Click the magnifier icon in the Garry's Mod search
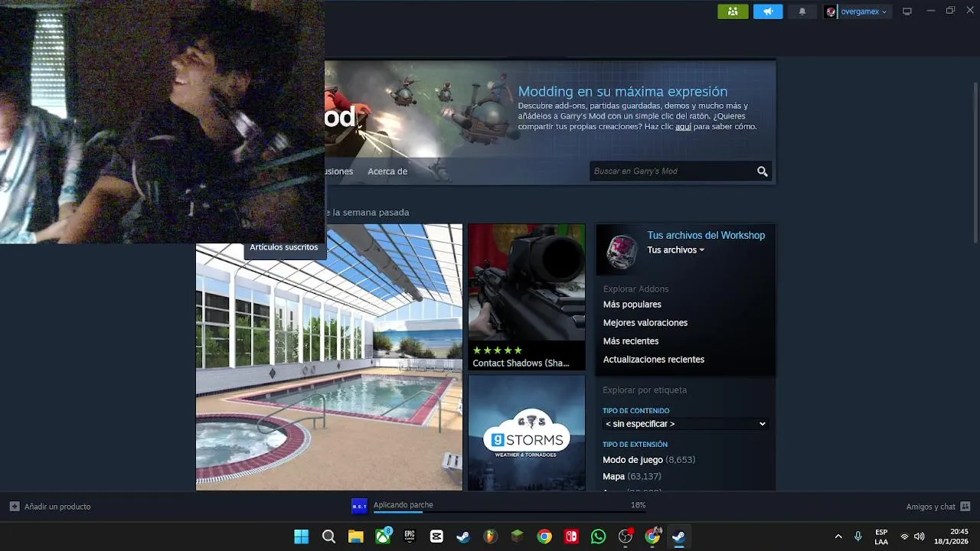The image size is (980, 551). (x=763, y=171)
